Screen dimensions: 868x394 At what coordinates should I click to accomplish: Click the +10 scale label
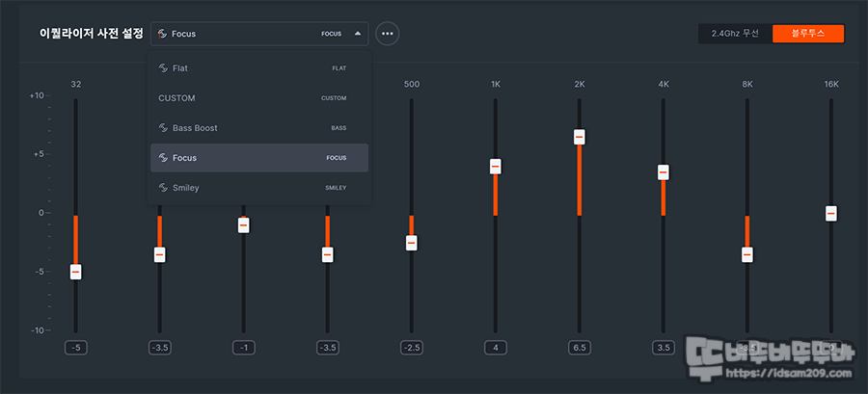37,95
